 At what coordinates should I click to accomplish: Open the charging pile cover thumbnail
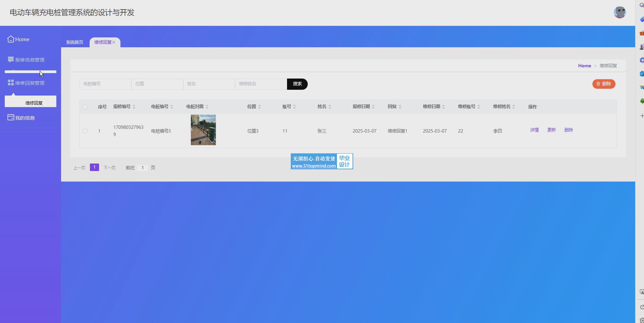[x=203, y=130]
